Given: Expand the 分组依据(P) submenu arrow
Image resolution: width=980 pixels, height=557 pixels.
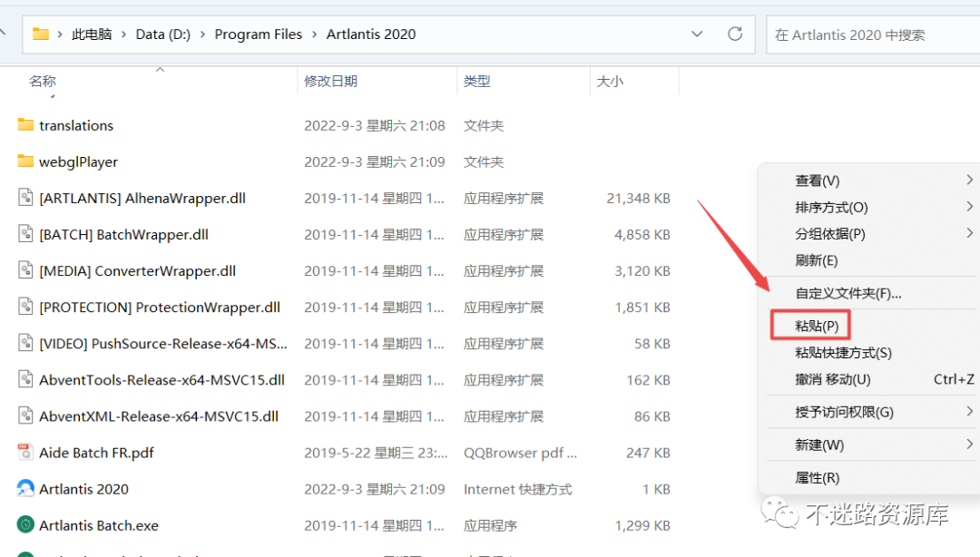Looking at the screenshot, I should coord(969,233).
